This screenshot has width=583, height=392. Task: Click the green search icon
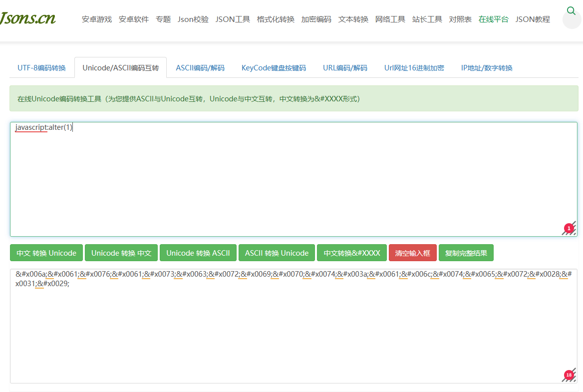[x=571, y=9]
